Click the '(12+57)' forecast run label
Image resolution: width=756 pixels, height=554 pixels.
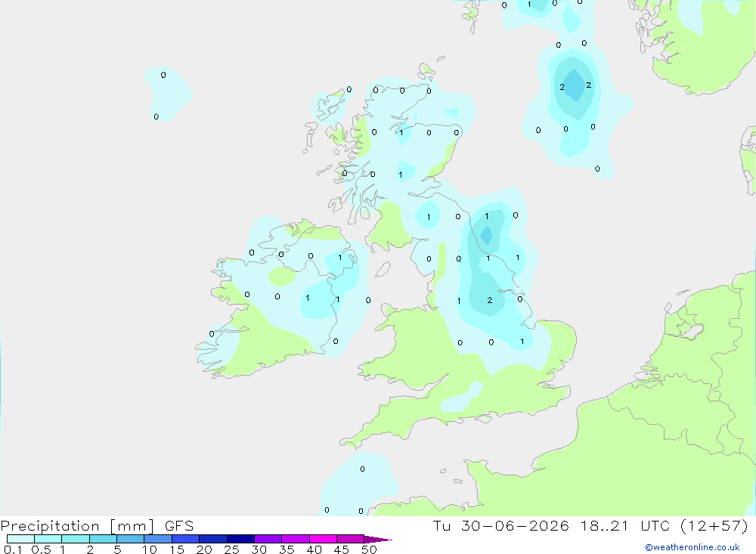pyautogui.click(x=714, y=525)
